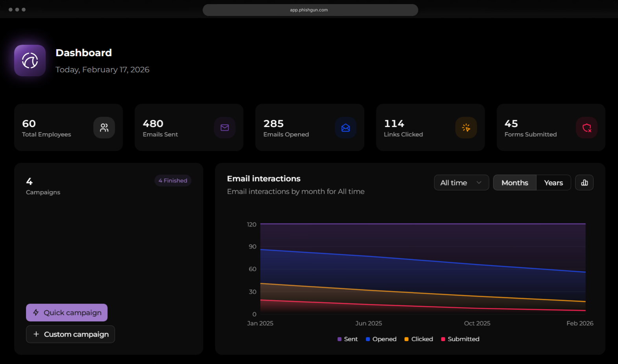Screen dimensions: 618x364
Task: Click the Emails Opened open-envelope icon
Action: (x=345, y=128)
